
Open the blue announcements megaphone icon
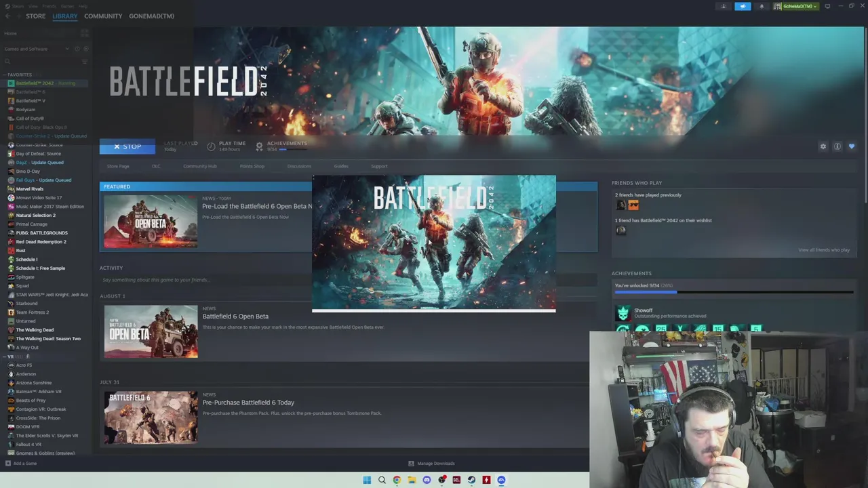[743, 6]
